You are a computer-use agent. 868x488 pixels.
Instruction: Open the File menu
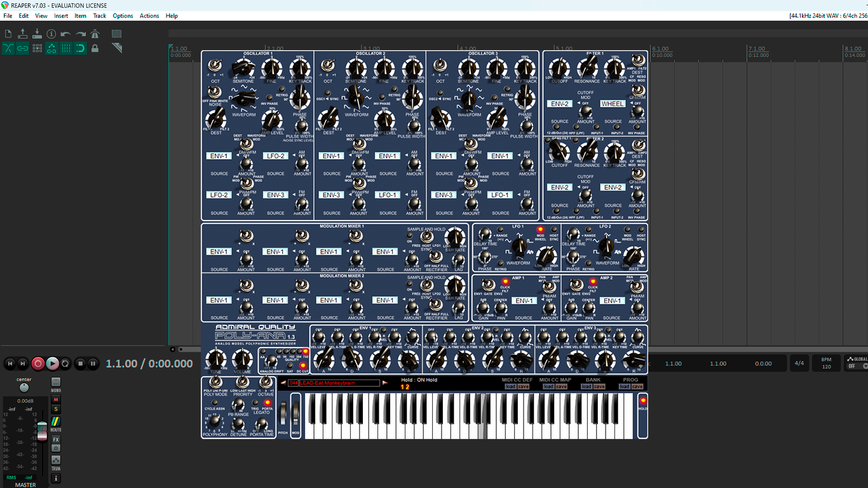(x=8, y=16)
